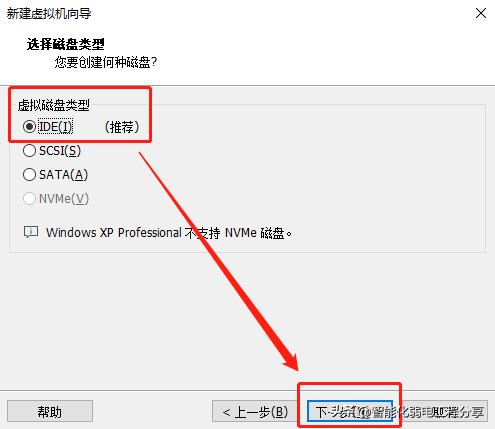Click the 新建虚拟机向导 window title
Screen dimensions: 495x429
pyautogui.click(x=49, y=14)
